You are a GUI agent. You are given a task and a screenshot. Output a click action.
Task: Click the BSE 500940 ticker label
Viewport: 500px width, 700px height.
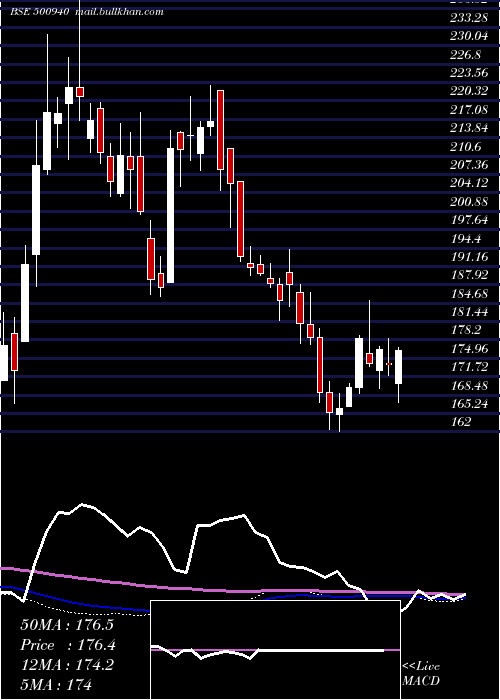tap(39, 12)
